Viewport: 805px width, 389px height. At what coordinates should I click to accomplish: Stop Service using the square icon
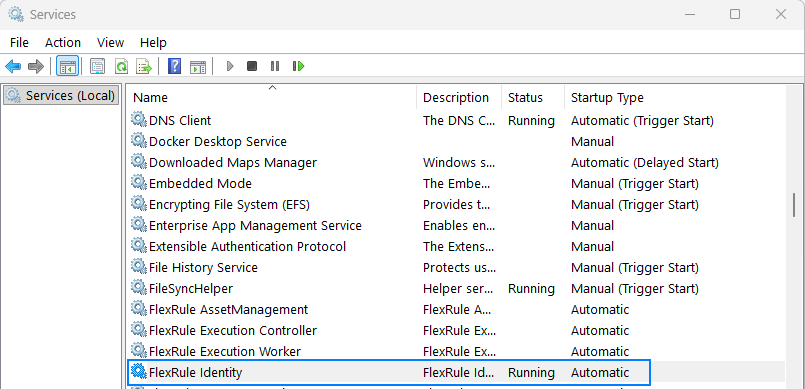pyautogui.click(x=252, y=66)
